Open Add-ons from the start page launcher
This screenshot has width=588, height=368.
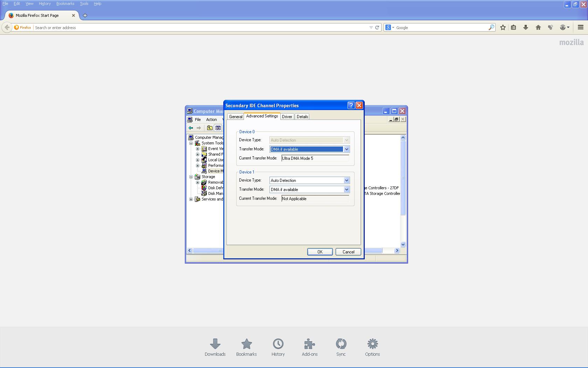[x=310, y=348]
